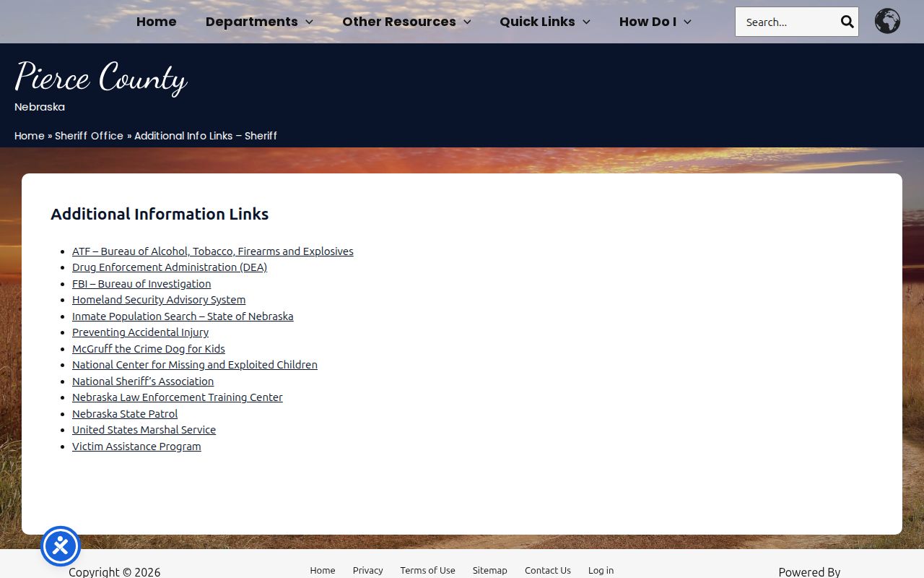Select Sheriff Office breadcrumb link
The height and width of the screenshot is (578, 924).
(x=89, y=136)
